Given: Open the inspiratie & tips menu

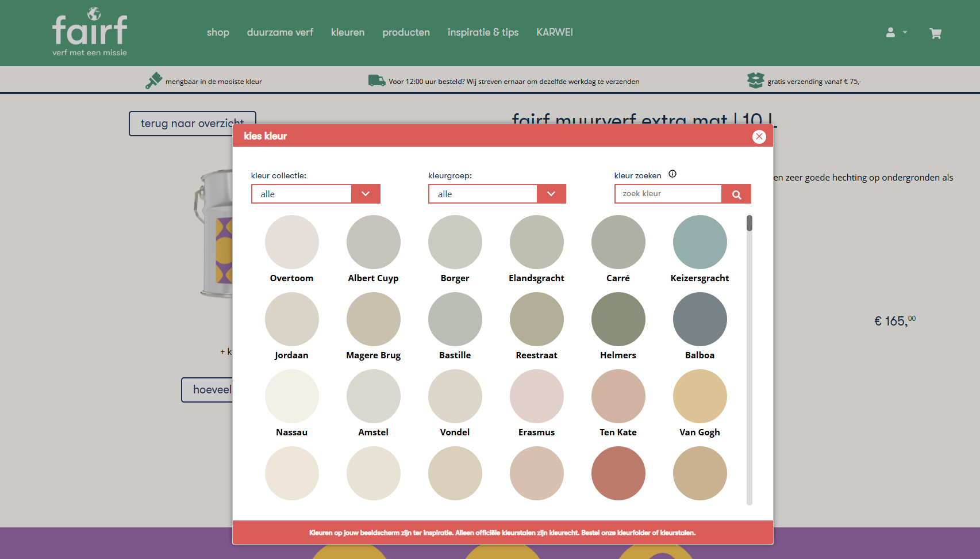Looking at the screenshot, I should point(483,32).
